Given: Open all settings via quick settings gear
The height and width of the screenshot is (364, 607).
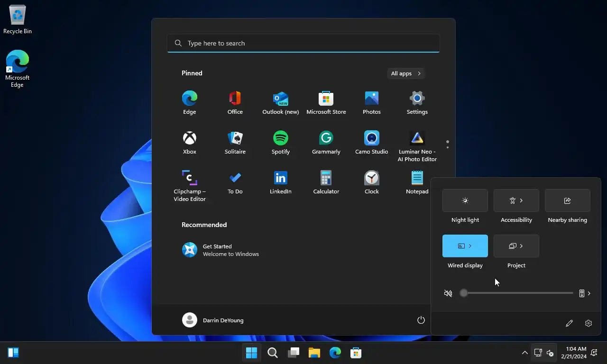Looking at the screenshot, I should tap(589, 323).
